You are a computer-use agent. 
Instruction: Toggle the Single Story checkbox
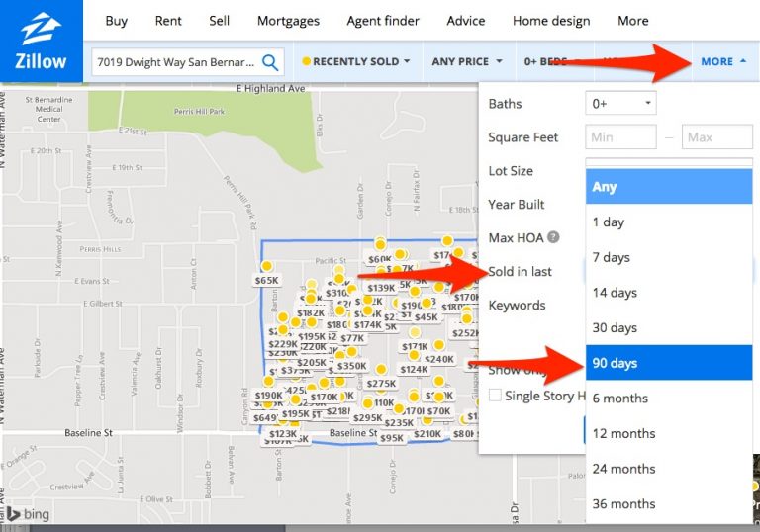click(x=495, y=395)
